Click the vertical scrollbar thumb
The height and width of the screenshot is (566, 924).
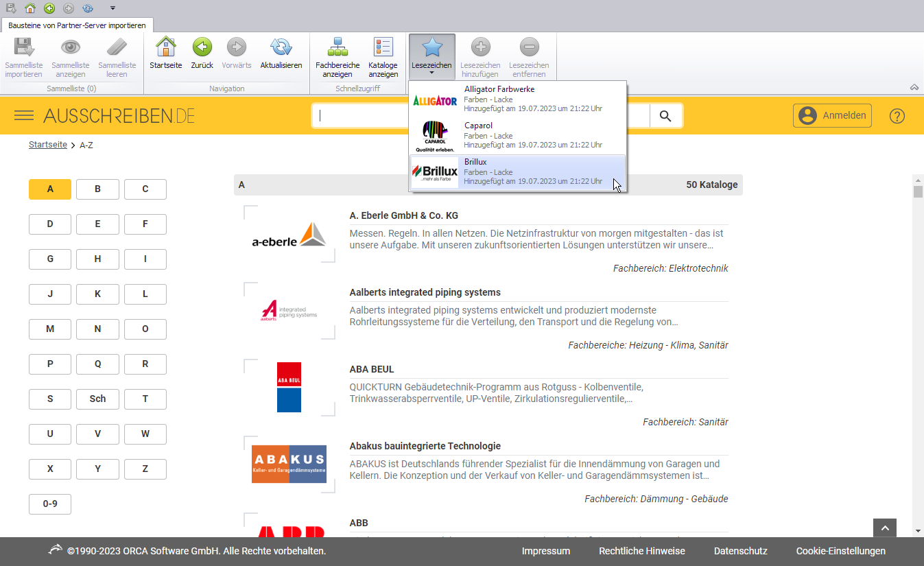(x=918, y=191)
